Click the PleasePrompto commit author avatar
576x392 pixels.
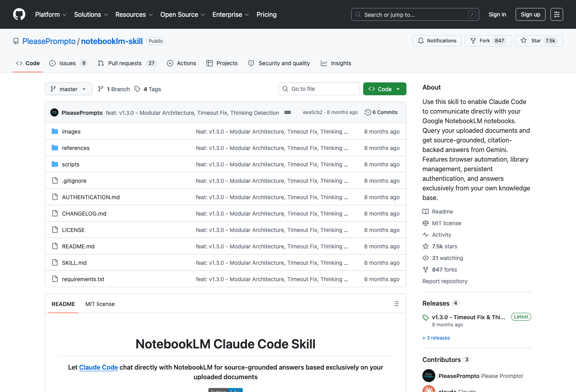click(54, 112)
